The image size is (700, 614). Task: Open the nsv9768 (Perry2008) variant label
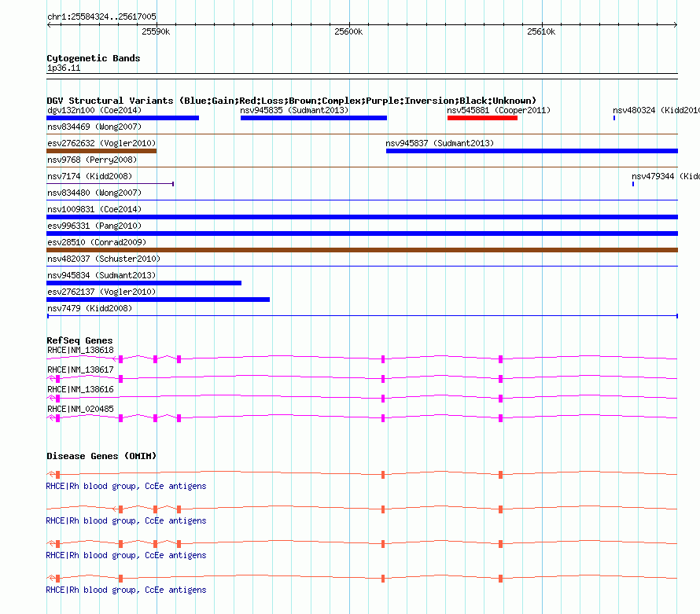point(92,160)
